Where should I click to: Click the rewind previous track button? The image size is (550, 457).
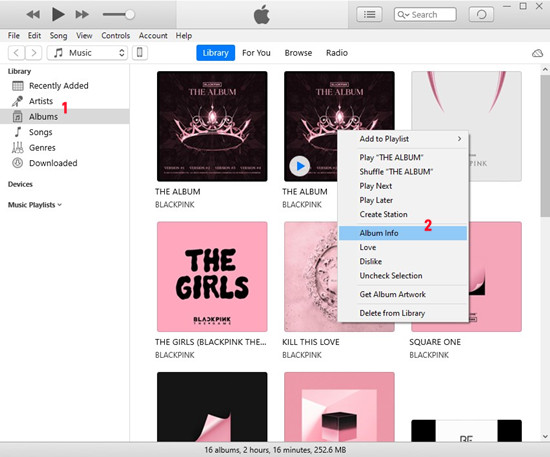tap(33, 14)
